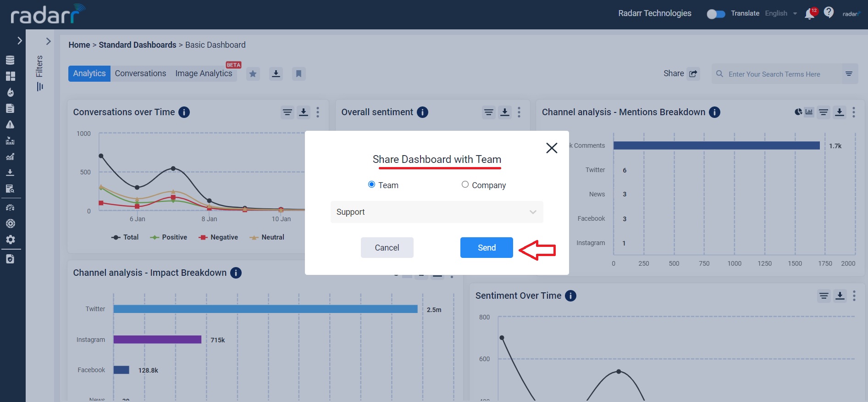The image size is (868, 402).
Task: Download Mentions Breakdown widget
Action: tap(840, 112)
